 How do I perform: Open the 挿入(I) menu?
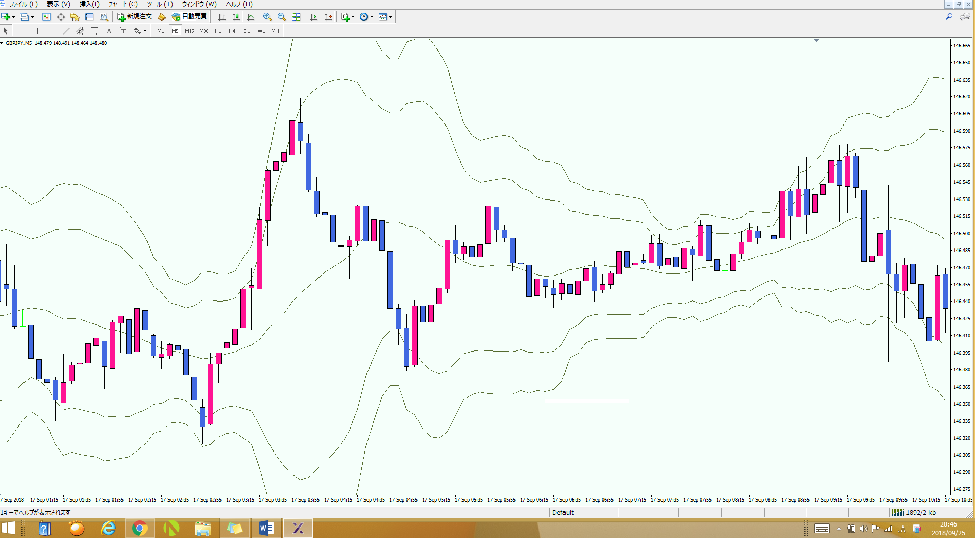[89, 4]
